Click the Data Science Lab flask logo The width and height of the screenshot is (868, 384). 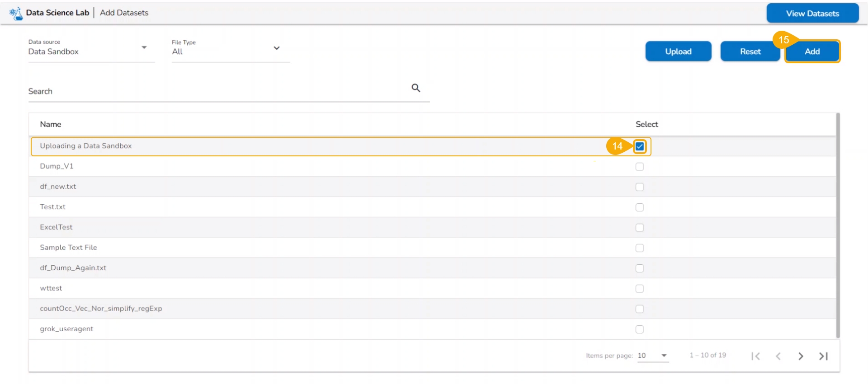click(16, 13)
